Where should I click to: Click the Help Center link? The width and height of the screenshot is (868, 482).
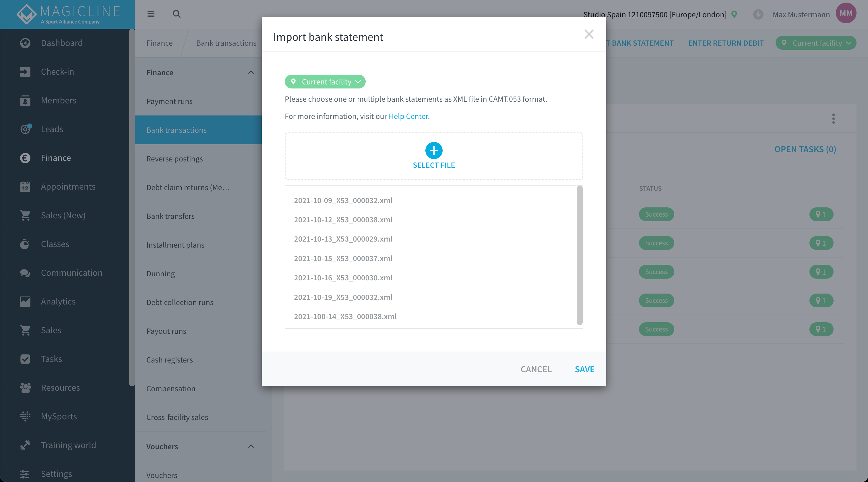408,116
